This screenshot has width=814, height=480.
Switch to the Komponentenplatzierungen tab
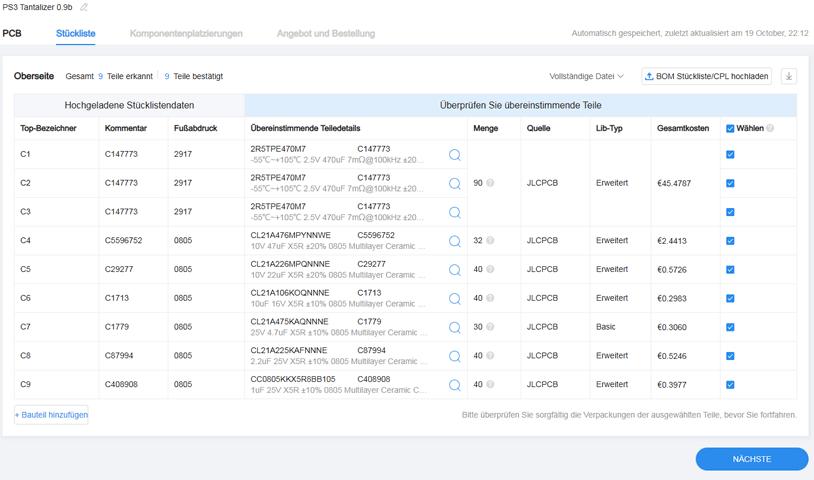[x=186, y=33]
